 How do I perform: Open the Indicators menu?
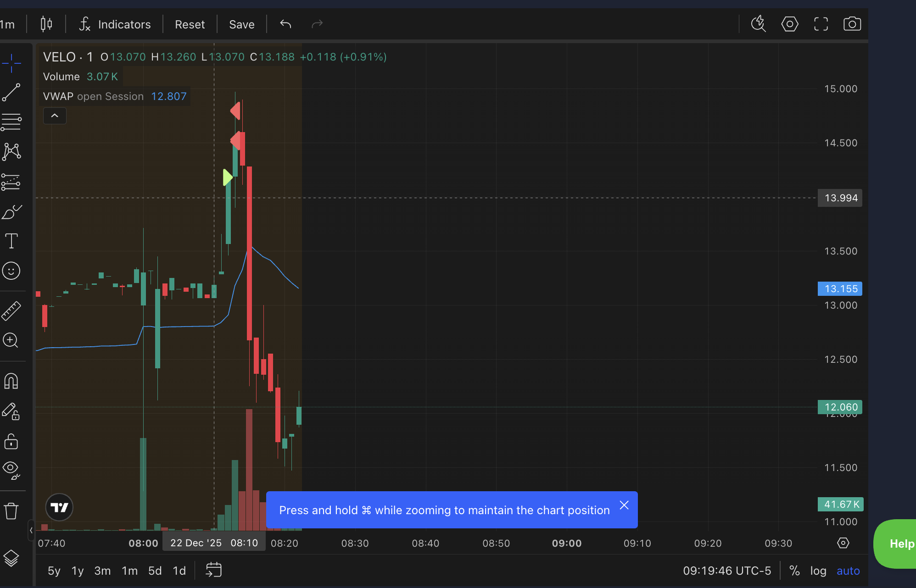point(115,24)
